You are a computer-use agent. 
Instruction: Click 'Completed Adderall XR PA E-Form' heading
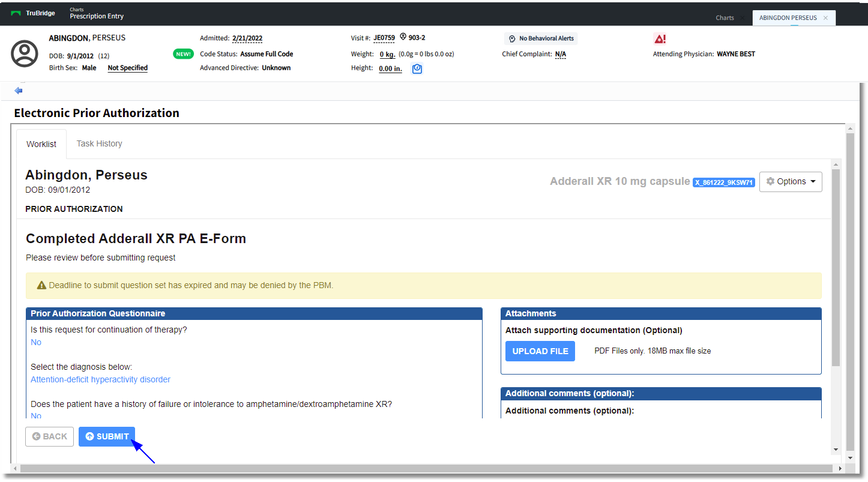pos(136,239)
